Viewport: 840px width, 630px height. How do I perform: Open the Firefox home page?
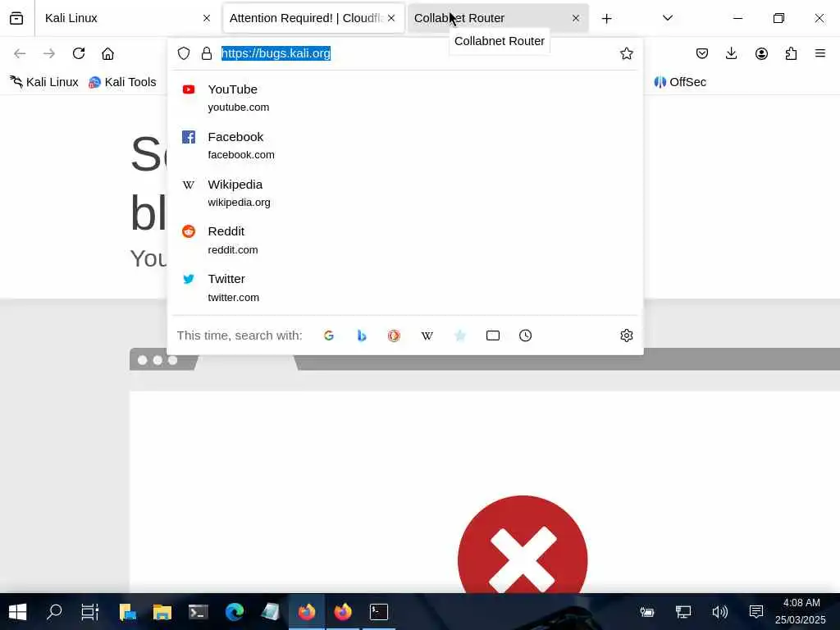click(107, 53)
